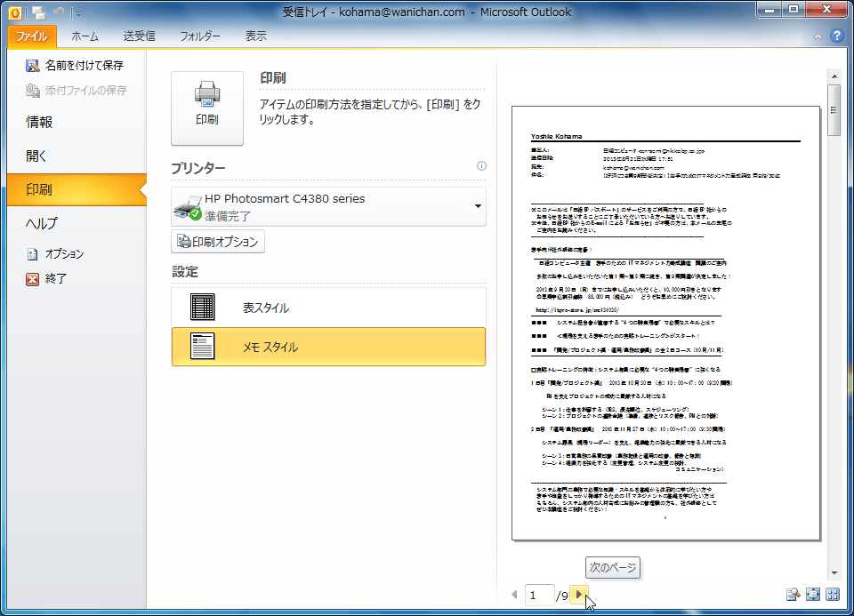Open the Send/Receive (送受信) tab
The width and height of the screenshot is (854, 616).
tap(140, 36)
